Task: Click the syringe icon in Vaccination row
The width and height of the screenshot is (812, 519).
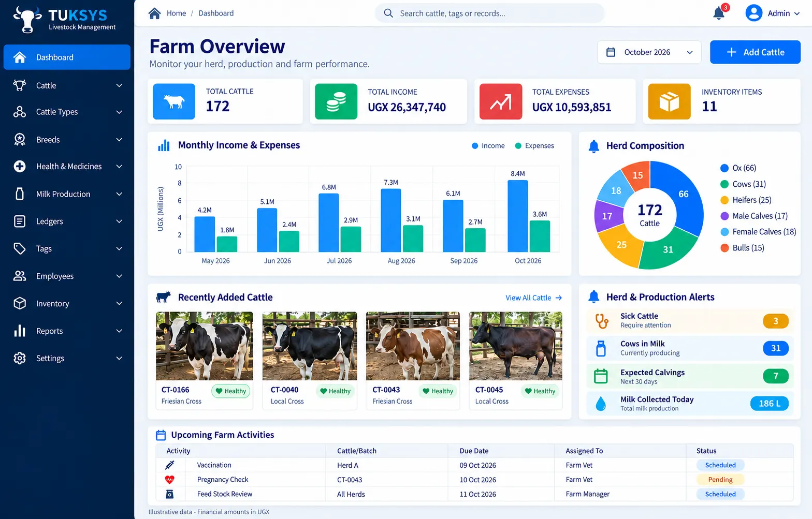Action: (170, 465)
